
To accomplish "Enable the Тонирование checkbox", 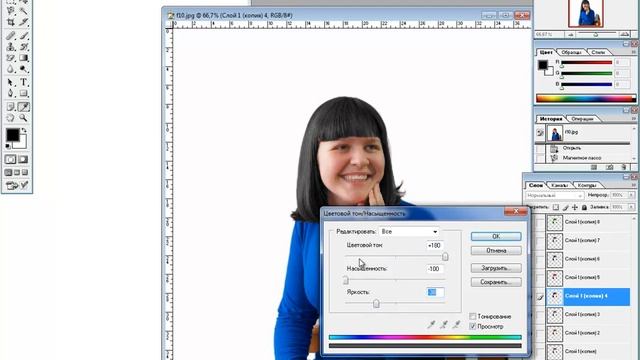I will (x=473, y=316).
